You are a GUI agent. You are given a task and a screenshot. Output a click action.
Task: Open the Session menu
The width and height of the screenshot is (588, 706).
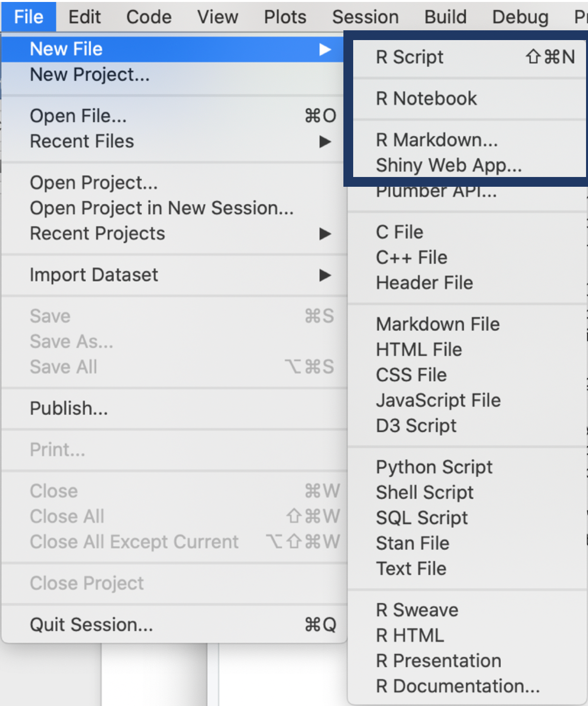point(365,17)
